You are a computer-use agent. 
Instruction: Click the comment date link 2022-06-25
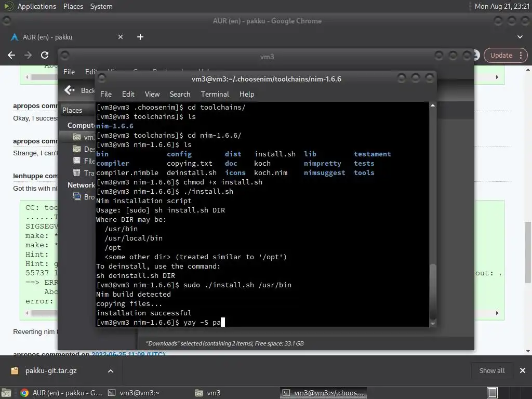(128, 353)
